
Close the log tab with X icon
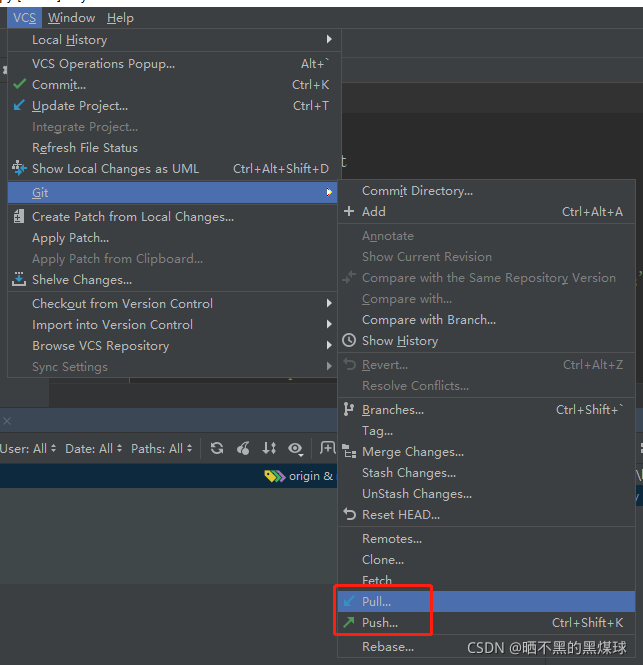[7, 421]
